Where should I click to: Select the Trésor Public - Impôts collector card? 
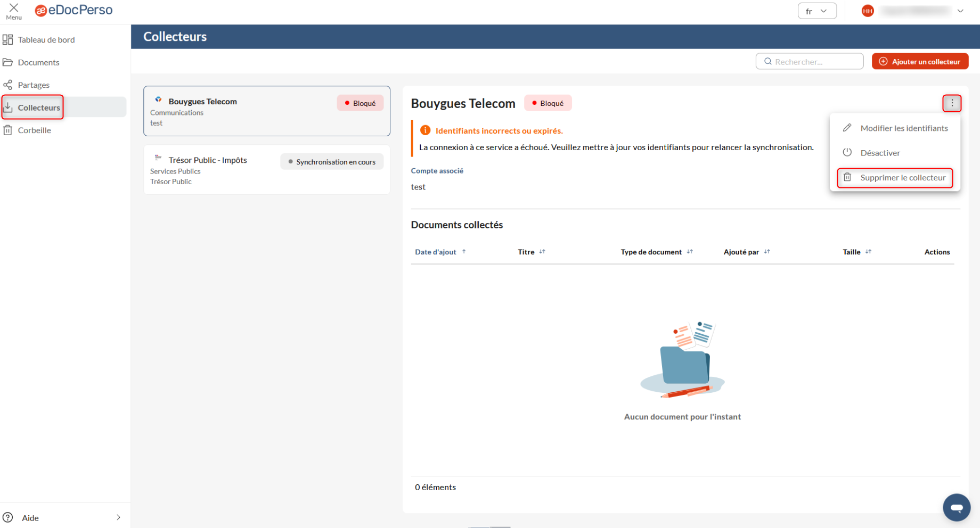click(x=266, y=170)
